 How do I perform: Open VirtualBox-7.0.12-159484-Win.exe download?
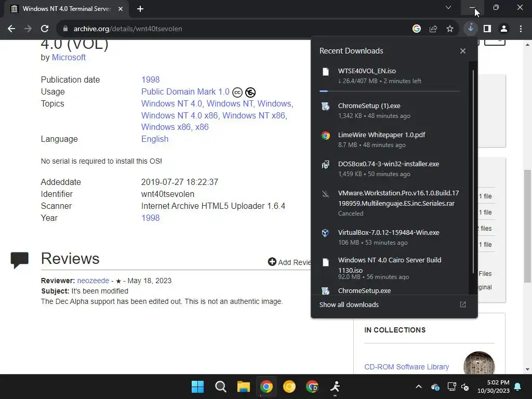[390, 237]
